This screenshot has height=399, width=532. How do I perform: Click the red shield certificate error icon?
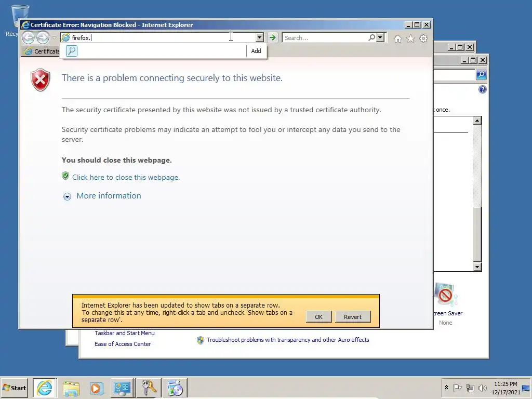[41, 79]
